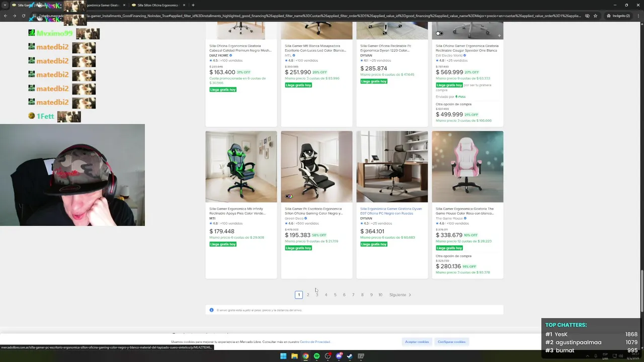Click the Green Deco seller name

point(294,218)
